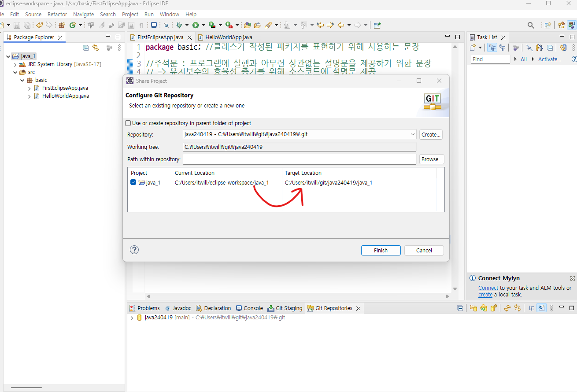Expand java240419 repository in Git Repositories

pos(132,318)
